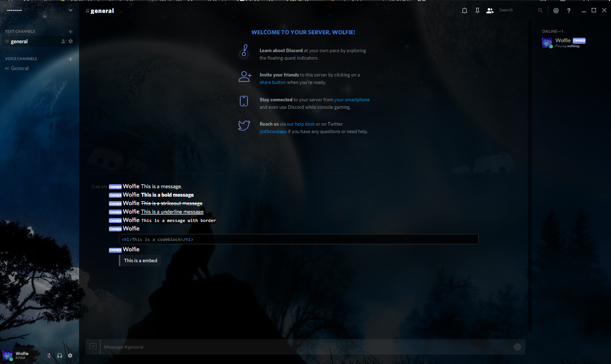Click the 11:48 AM message timestamp
Viewport: 611px width, 364px height.
coord(99,187)
